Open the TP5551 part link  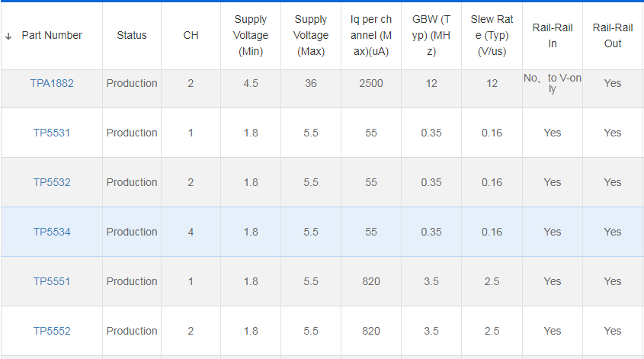click(x=52, y=281)
